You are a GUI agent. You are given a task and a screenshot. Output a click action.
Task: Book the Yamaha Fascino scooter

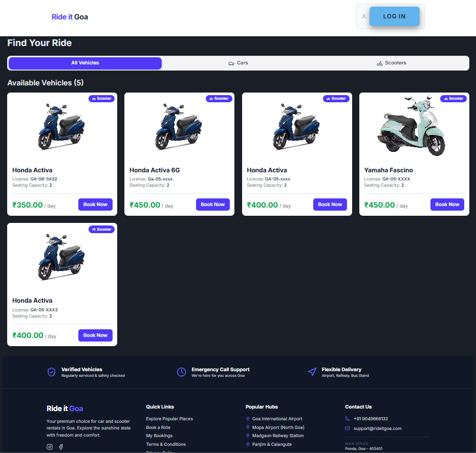coord(447,205)
